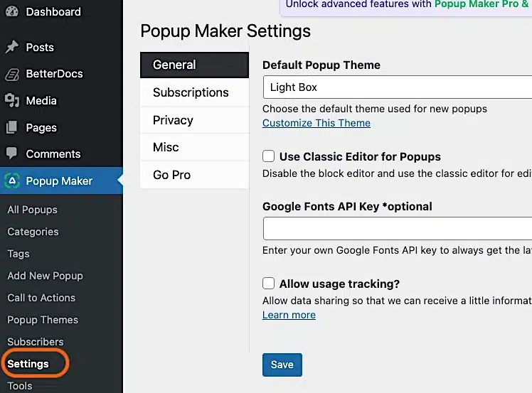The image size is (532, 393).
Task: Switch to the Misc tab
Action: (194, 147)
